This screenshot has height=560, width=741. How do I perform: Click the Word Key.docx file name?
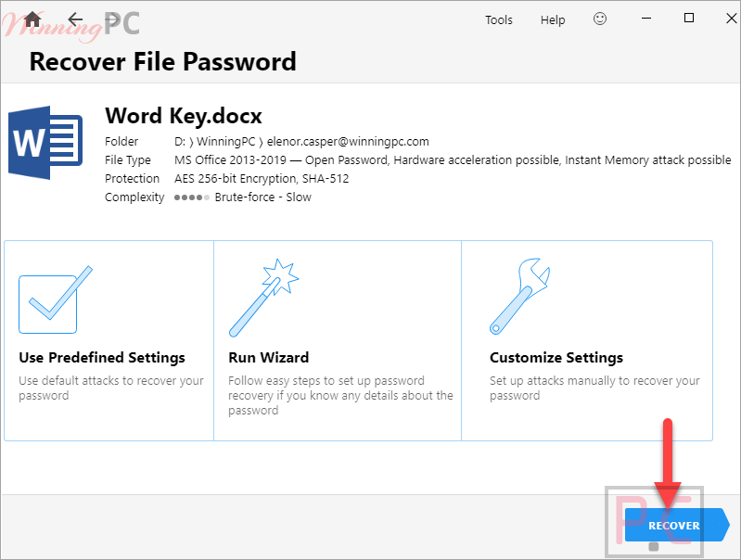tap(184, 116)
